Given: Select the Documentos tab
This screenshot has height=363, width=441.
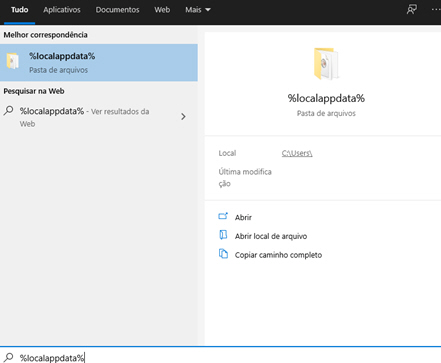Looking at the screenshot, I should point(117,10).
